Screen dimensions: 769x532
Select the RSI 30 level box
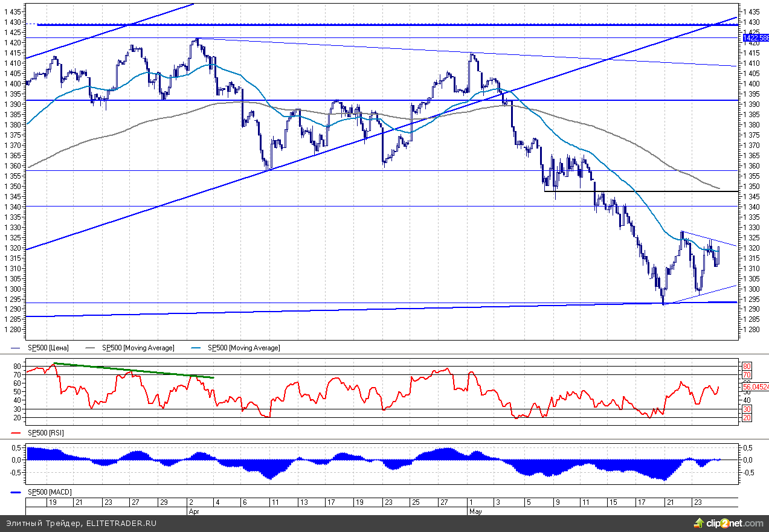(747, 409)
